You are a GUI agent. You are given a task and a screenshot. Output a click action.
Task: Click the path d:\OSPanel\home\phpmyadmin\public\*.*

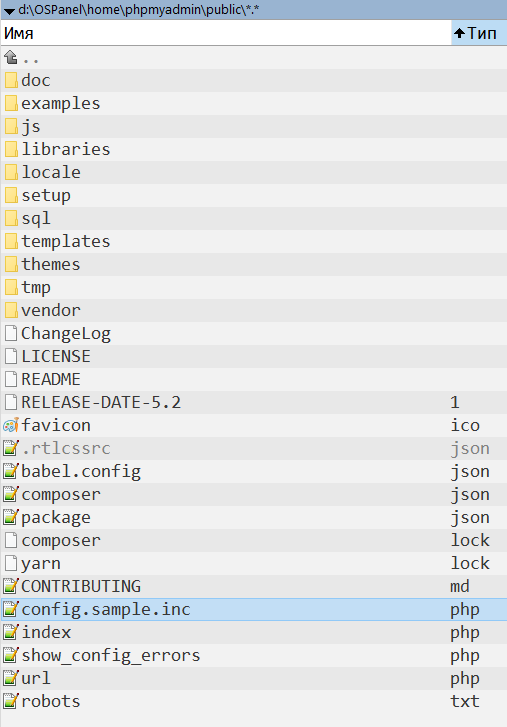(139, 10)
